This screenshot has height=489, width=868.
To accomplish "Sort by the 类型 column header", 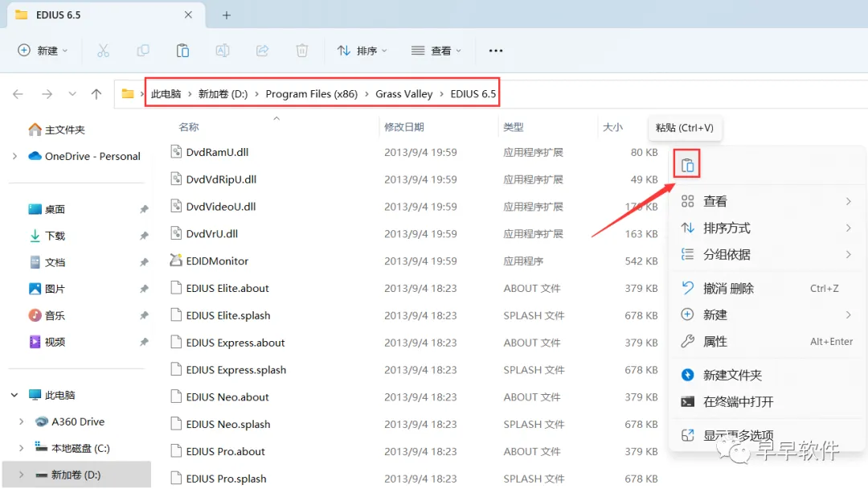I will pyautogui.click(x=513, y=127).
